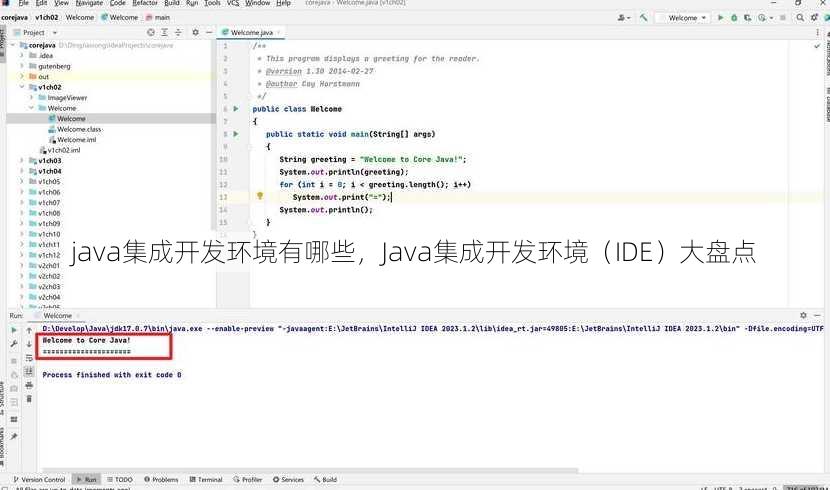Hide the Project panel with the minus icon
Viewport: 830px width, 490px height.
[x=209, y=32]
